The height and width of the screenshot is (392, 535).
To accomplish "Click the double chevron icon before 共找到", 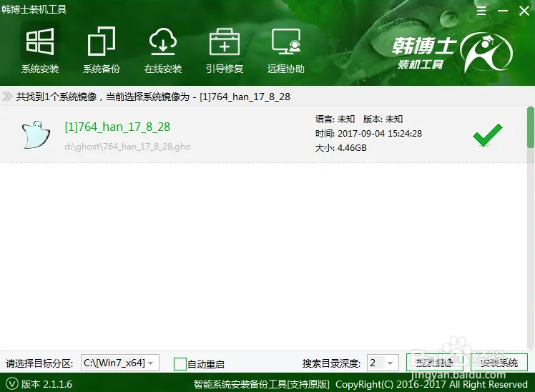I will pyautogui.click(x=7, y=97).
